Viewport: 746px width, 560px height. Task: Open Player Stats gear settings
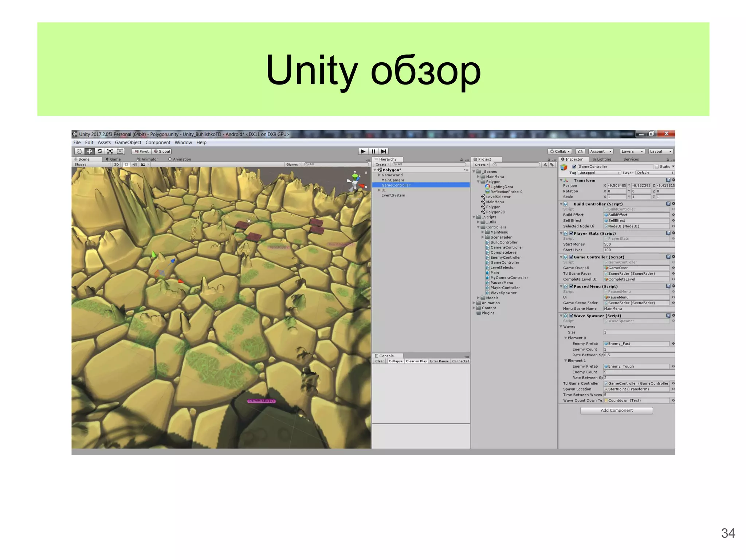click(673, 233)
